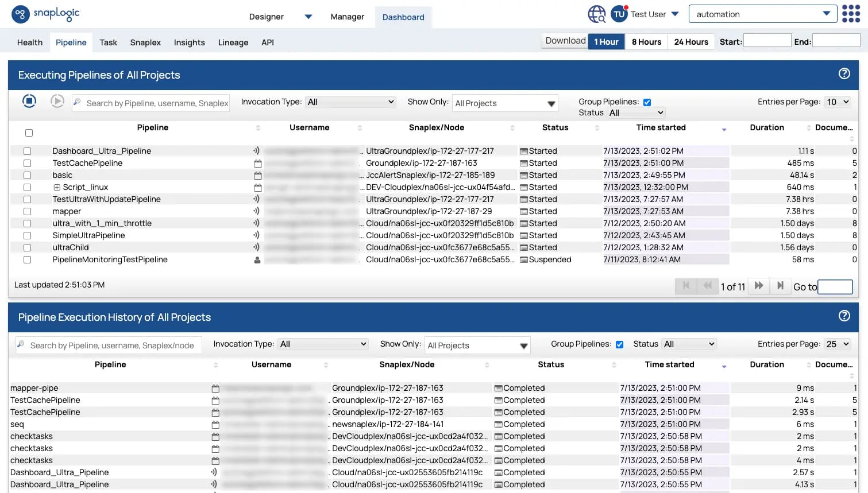Open the apps grid launcher

[851, 14]
